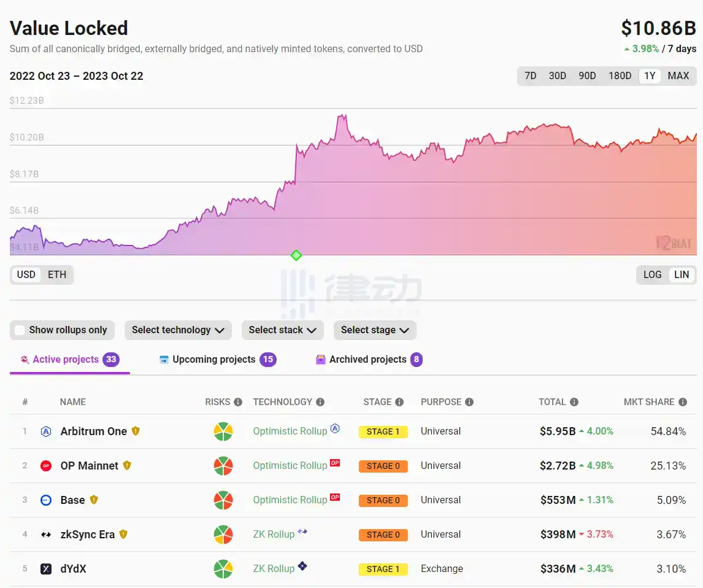Set chart range to 30D

557,76
